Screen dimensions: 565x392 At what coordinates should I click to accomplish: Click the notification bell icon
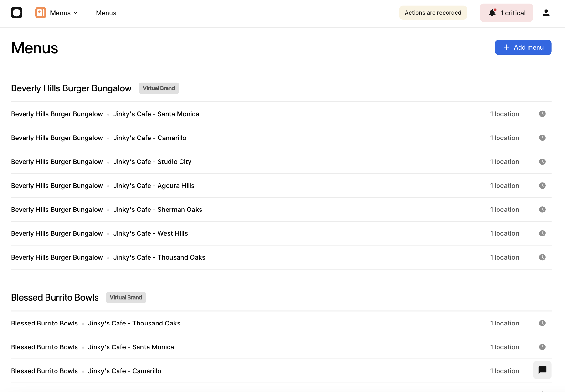pyautogui.click(x=492, y=13)
